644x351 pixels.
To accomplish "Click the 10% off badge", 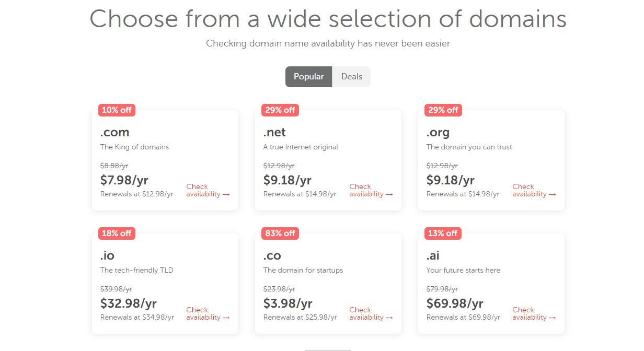I will coord(117,110).
